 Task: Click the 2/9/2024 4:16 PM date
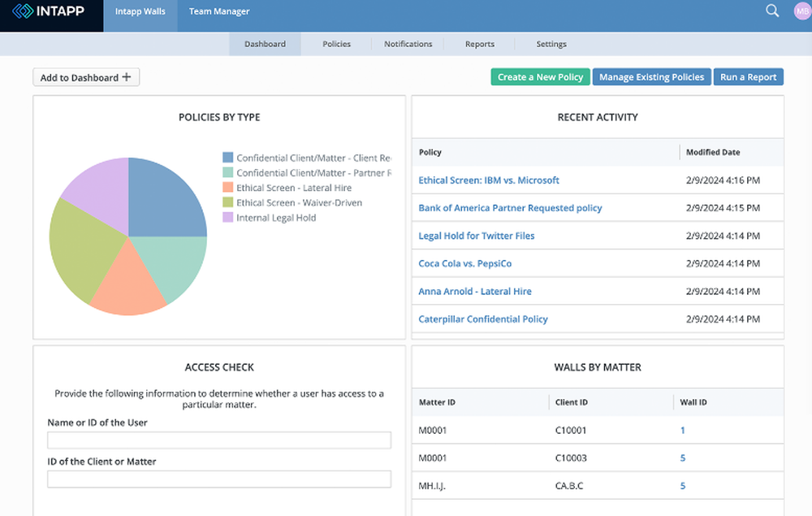pyautogui.click(x=723, y=180)
